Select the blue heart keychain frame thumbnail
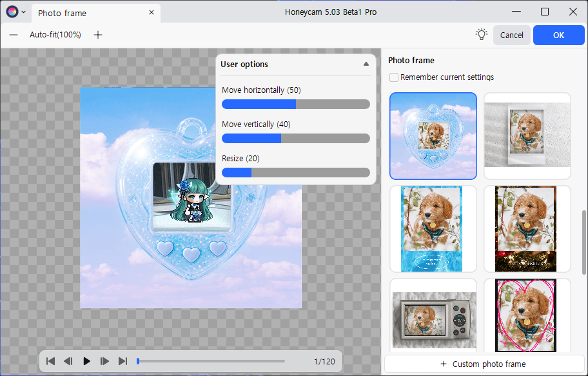 tap(433, 136)
